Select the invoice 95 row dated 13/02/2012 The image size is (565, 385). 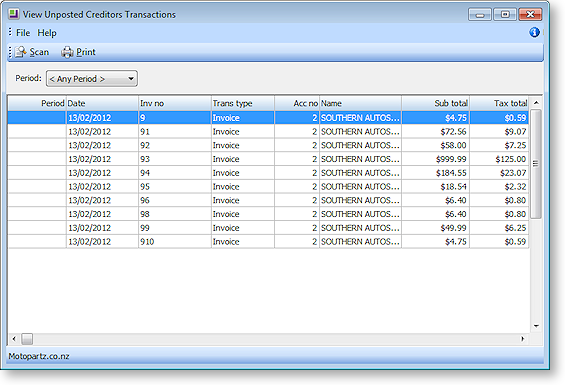pyautogui.click(x=268, y=186)
